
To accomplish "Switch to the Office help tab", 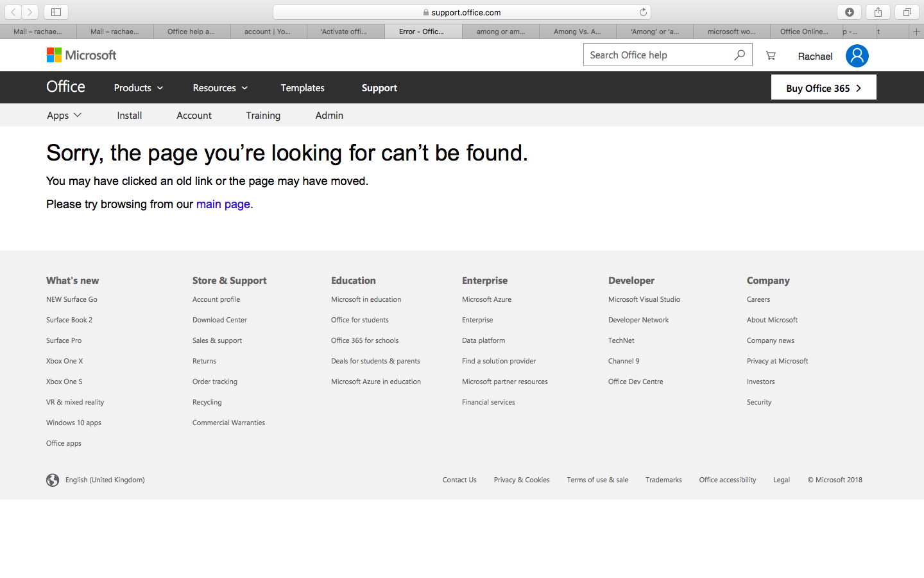I will click(191, 31).
